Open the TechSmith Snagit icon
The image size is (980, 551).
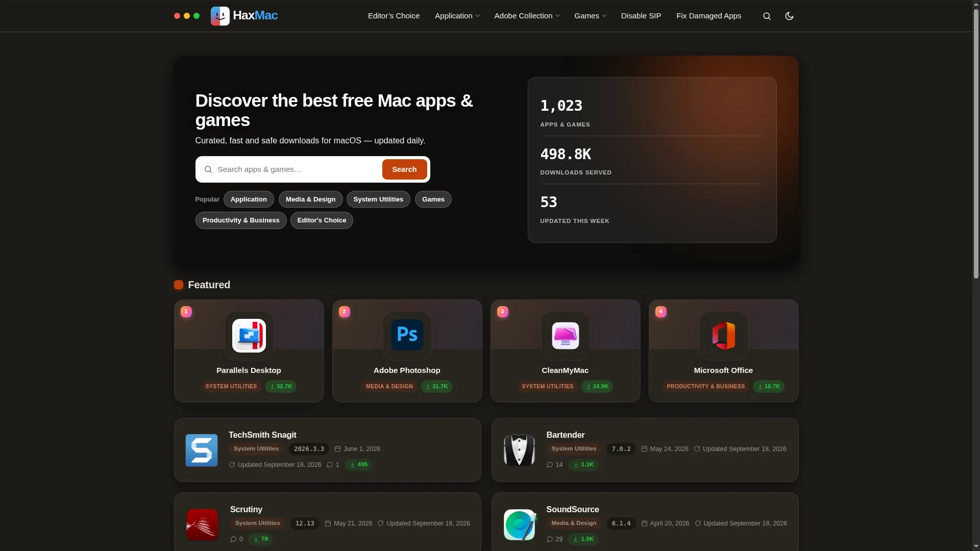pyautogui.click(x=202, y=450)
